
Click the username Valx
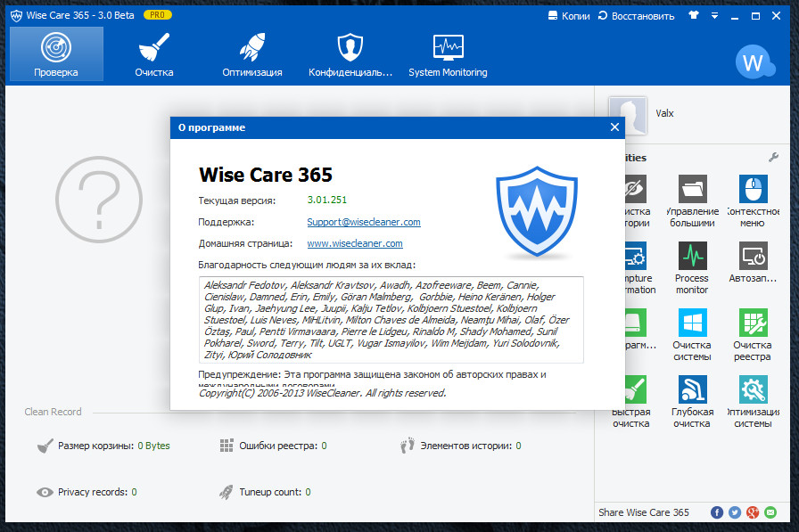coord(664,113)
